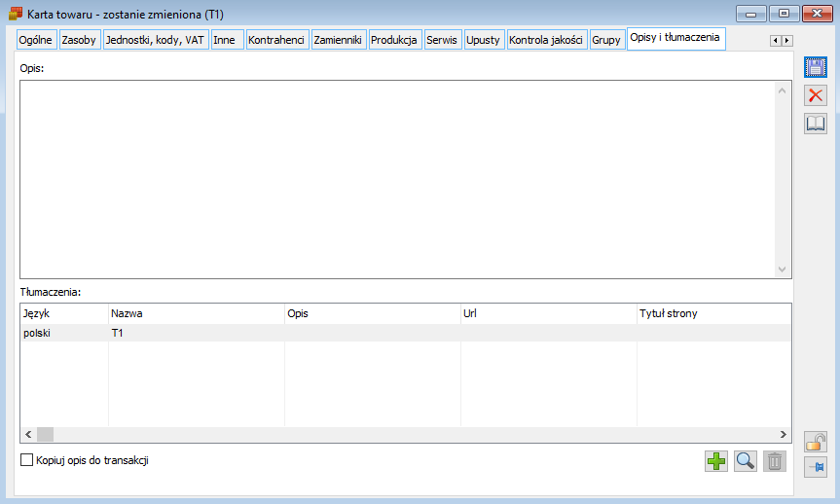Click the Opis column header
Viewport: 840px width, 504px height.
point(373,313)
